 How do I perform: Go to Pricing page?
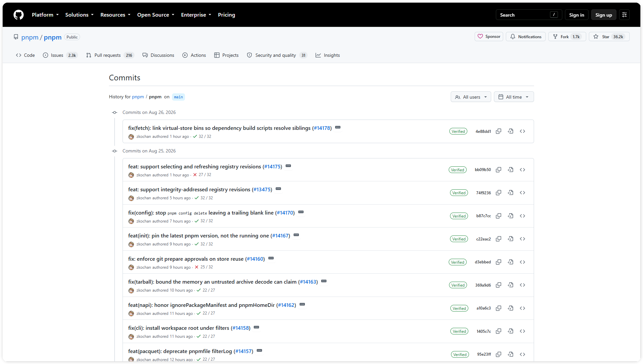(227, 15)
